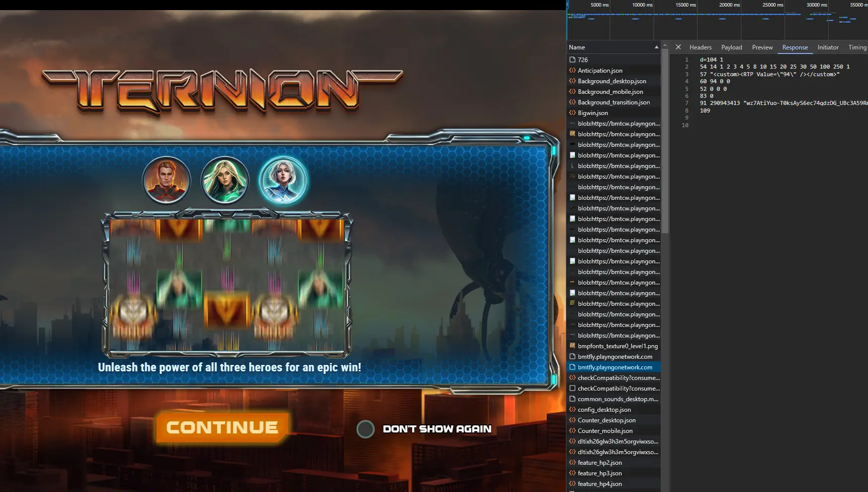Open the Response tab
This screenshot has width=868, height=492.
tap(795, 47)
